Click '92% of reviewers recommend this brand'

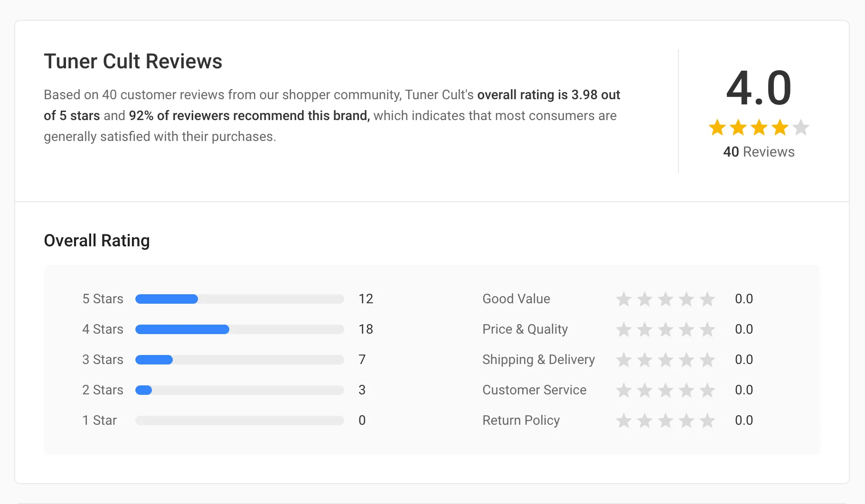pos(249,116)
